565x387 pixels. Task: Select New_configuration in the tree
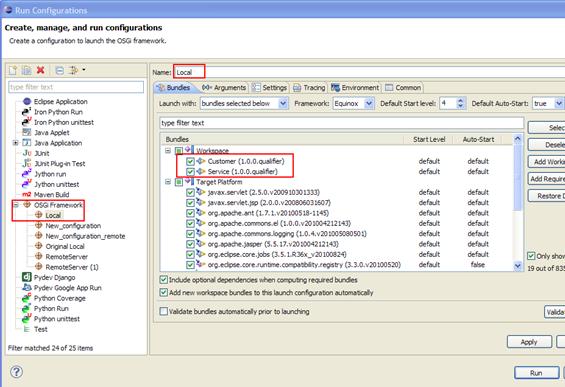(x=73, y=226)
